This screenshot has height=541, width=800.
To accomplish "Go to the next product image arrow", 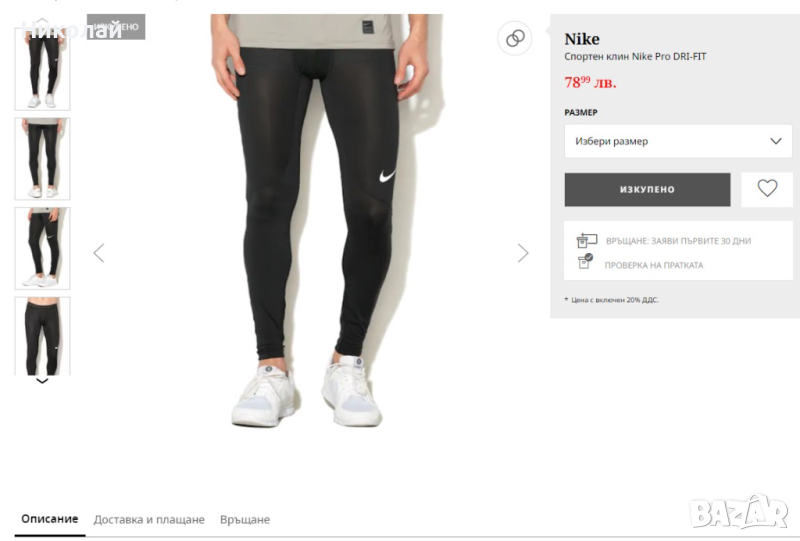I will click(x=523, y=253).
